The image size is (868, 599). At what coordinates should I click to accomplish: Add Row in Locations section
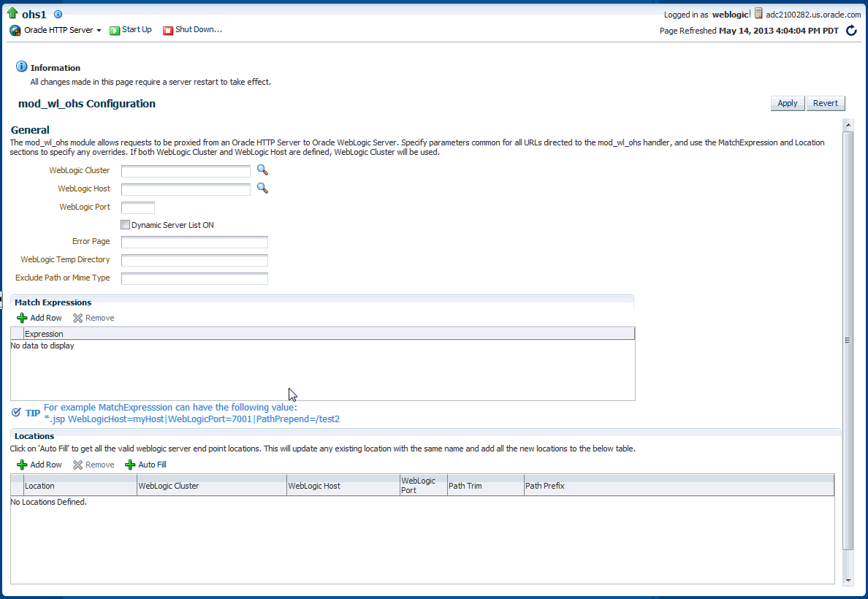tap(39, 465)
